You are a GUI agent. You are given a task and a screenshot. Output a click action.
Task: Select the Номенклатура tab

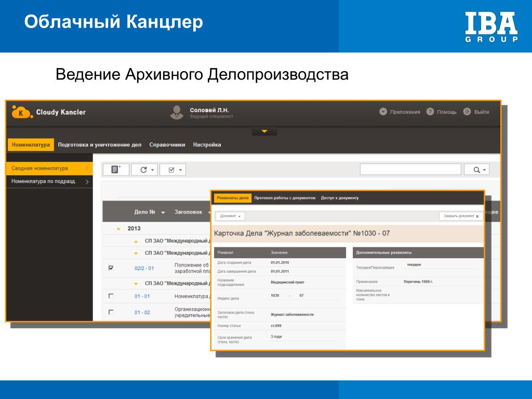pyautogui.click(x=31, y=144)
